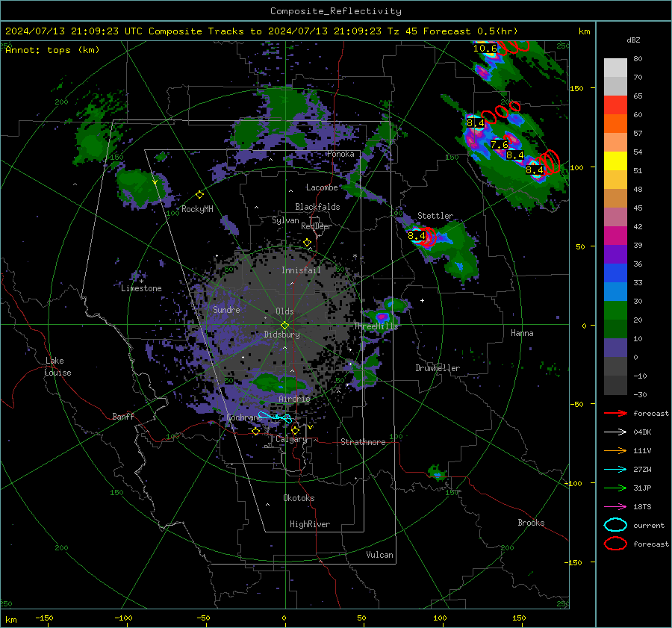
Task: Click the Banff town label
Action: tap(123, 416)
